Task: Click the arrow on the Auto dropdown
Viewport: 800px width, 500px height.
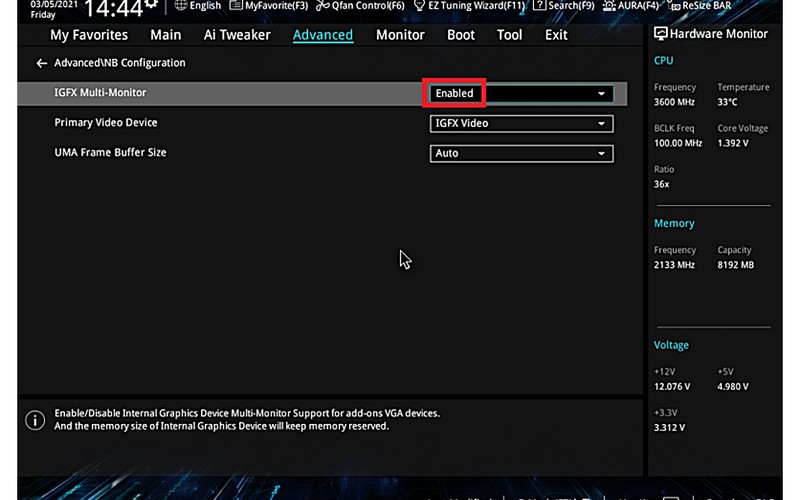Action: click(x=602, y=153)
